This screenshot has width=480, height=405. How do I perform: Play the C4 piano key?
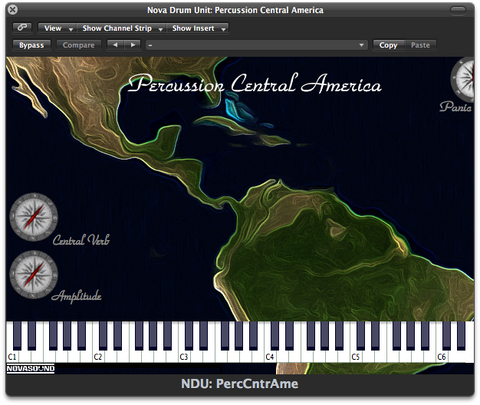tap(270, 357)
